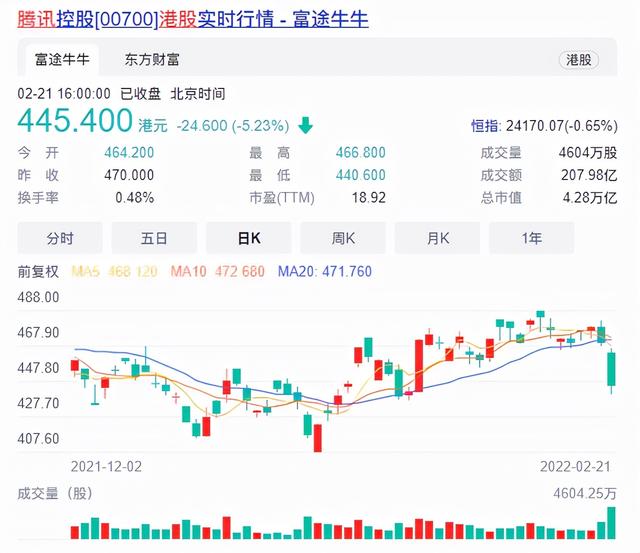Select the 分时 chart tab
The image size is (640, 553).
[60, 238]
